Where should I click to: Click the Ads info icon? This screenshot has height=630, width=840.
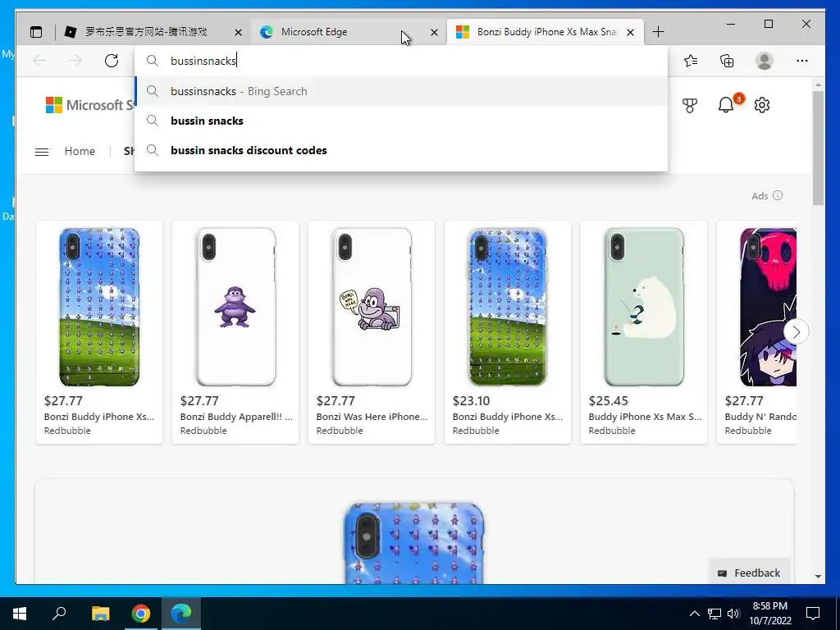pos(778,195)
